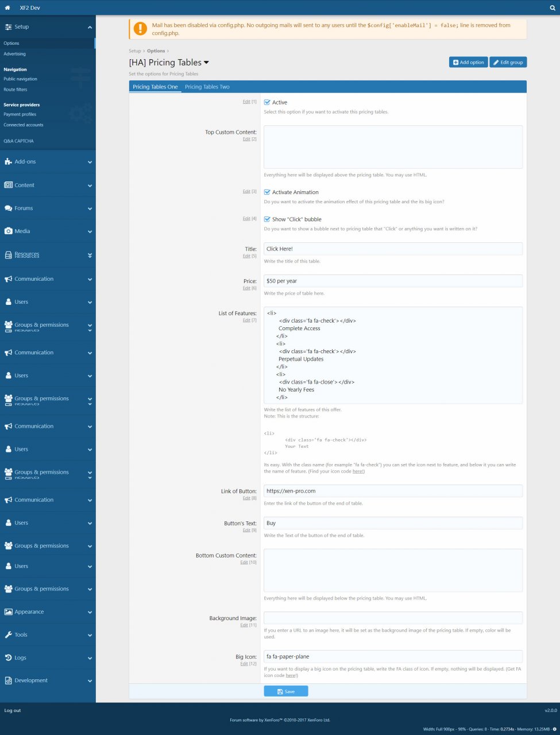
Task: Click the Forums speech bubbles icon
Action: (x=8, y=208)
